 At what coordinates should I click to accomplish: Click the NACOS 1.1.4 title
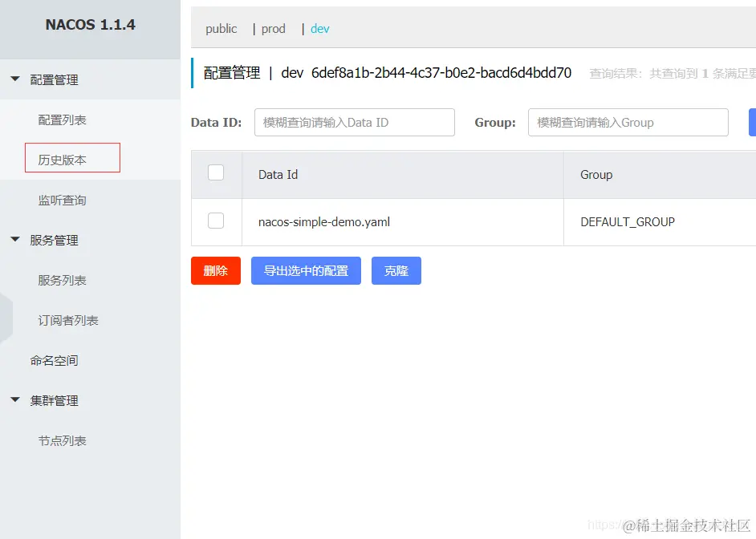tap(91, 25)
